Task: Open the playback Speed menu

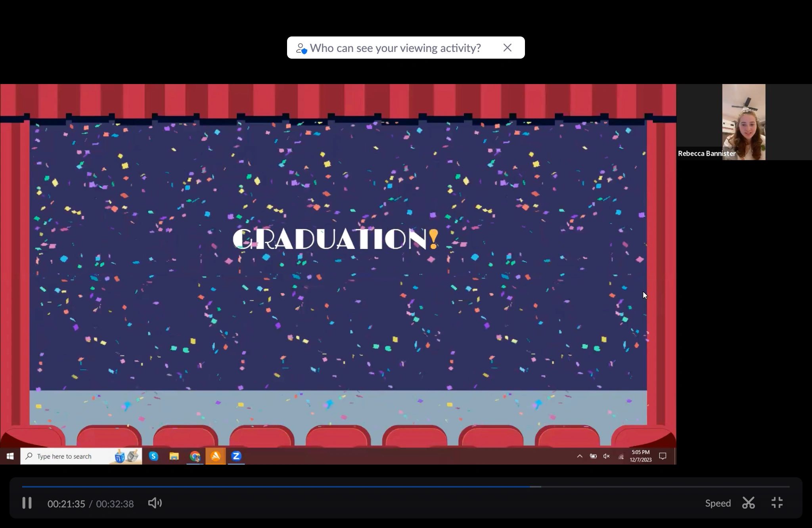Action: tap(718, 503)
